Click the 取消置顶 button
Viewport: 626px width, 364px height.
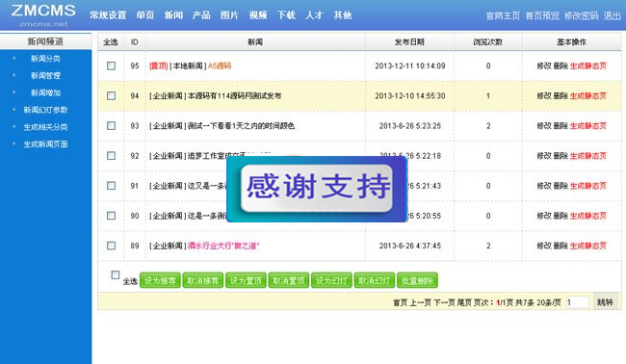click(x=289, y=280)
